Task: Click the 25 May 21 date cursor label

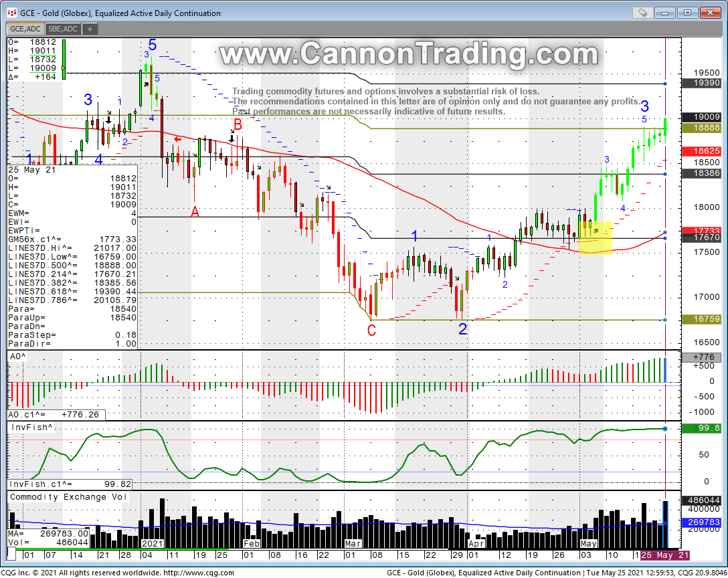Action: [x=664, y=555]
